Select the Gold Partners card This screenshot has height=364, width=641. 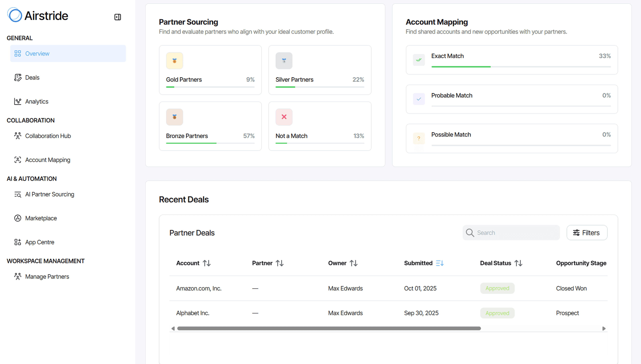tap(210, 70)
